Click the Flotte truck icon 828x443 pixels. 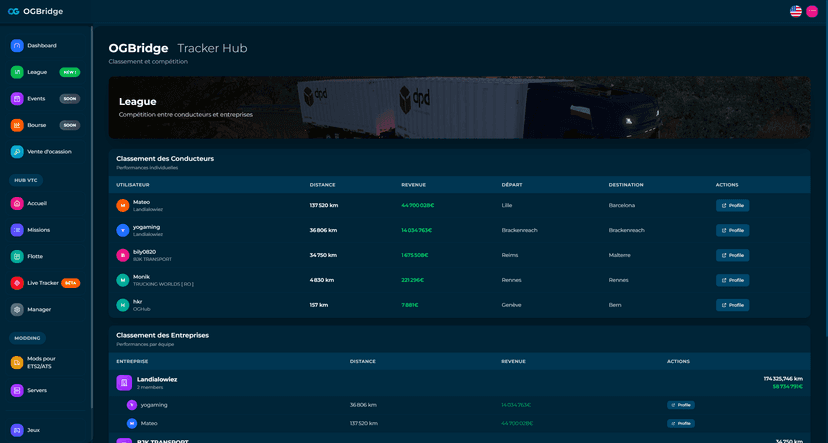[x=17, y=257]
